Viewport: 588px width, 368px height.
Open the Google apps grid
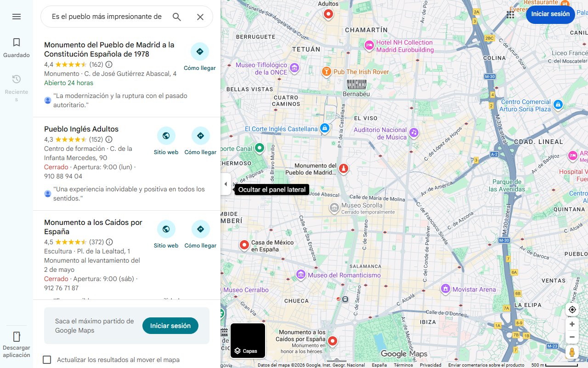[510, 14]
